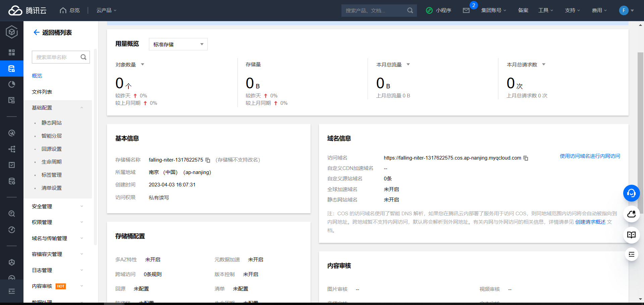This screenshot has height=305, width=644.
Task: Open 清单设置
Action: (52, 188)
